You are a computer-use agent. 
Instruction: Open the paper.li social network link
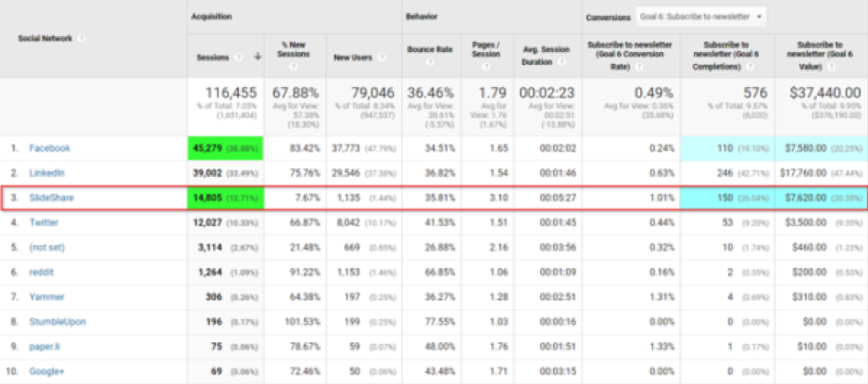pos(44,346)
